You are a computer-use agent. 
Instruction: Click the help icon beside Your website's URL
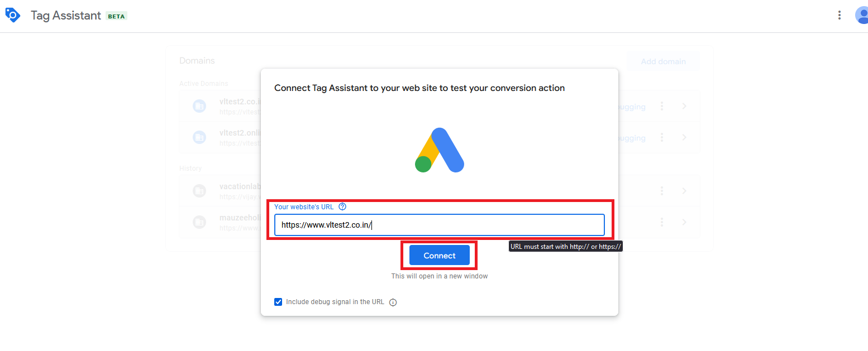point(342,206)
